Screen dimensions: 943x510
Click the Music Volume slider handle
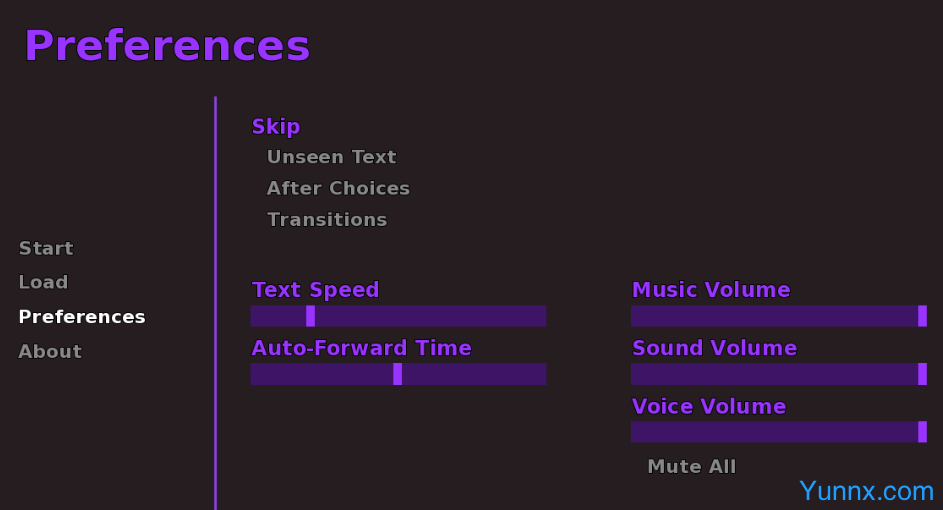[922, 316]
